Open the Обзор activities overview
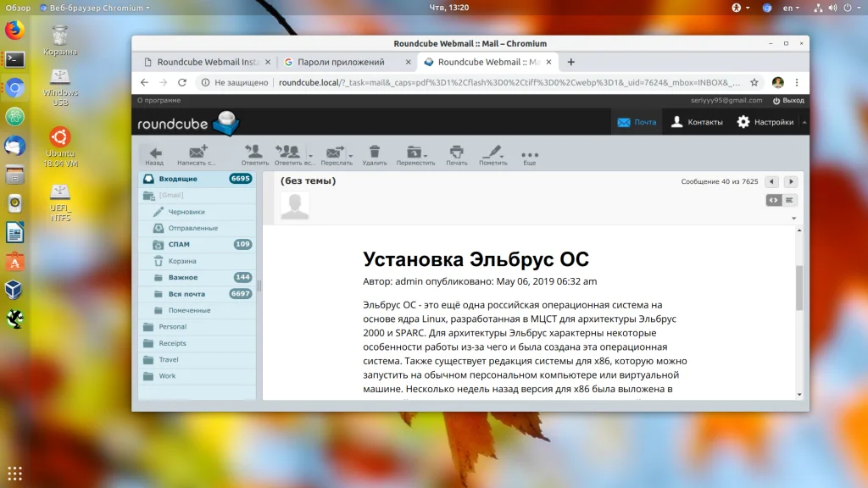 pyautogui.click(x=18, y=8)
